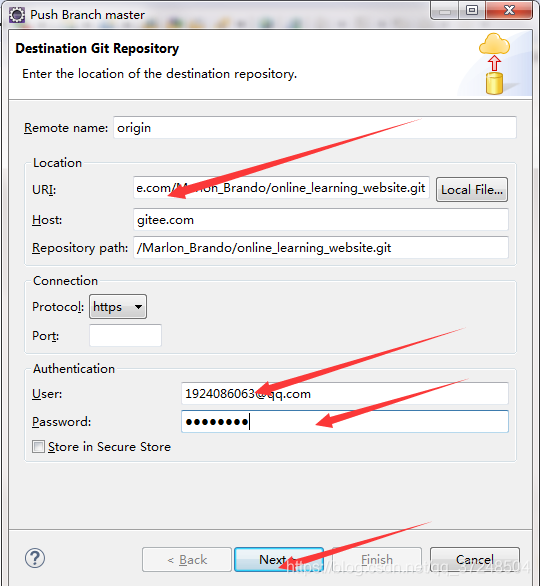Click the 'Enter the location' description text
This screenshot has height=586, width=540.
coord(160,74)
